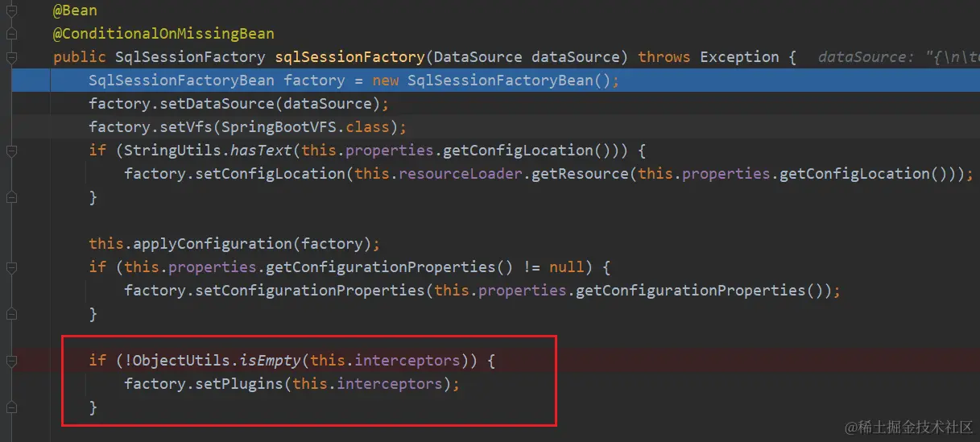
Task: Click the italic isEmpty method
Action: tap(271, 361)
